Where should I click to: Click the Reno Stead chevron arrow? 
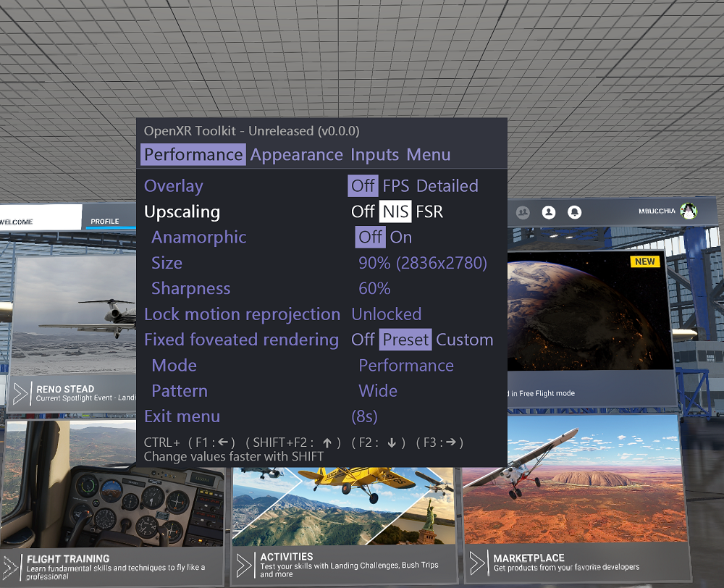point(20,392)
